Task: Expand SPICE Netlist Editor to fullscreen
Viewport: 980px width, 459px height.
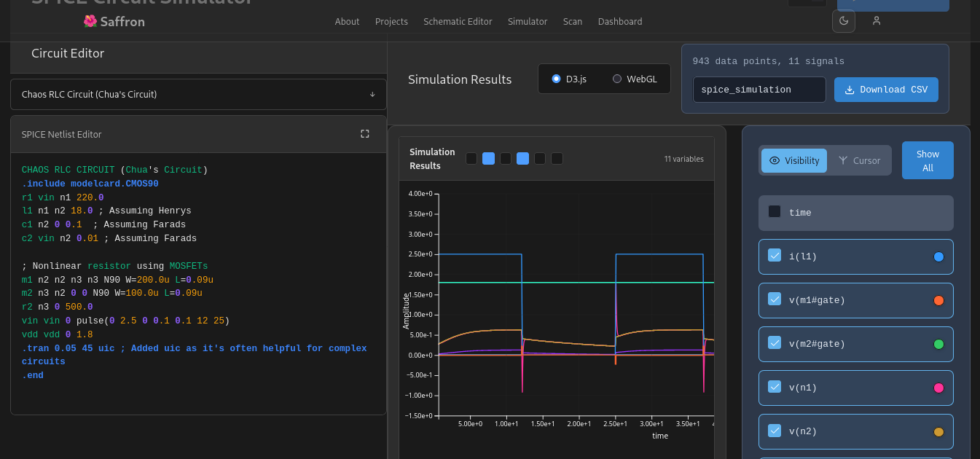Action: (x=365, y=134)
